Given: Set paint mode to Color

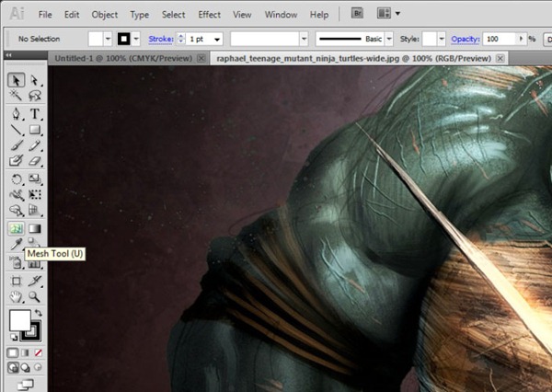Looking at the screenshot, I should [13, 352].
